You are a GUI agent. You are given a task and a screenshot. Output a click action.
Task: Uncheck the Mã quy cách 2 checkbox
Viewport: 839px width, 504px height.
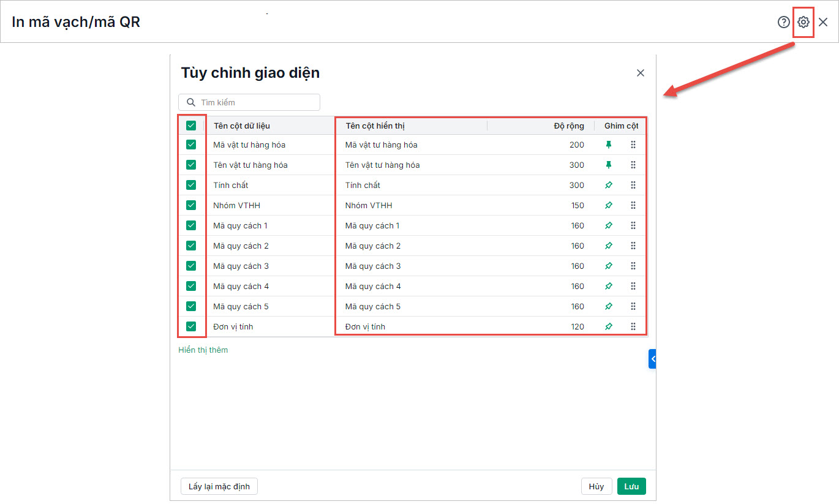(191, 246)
